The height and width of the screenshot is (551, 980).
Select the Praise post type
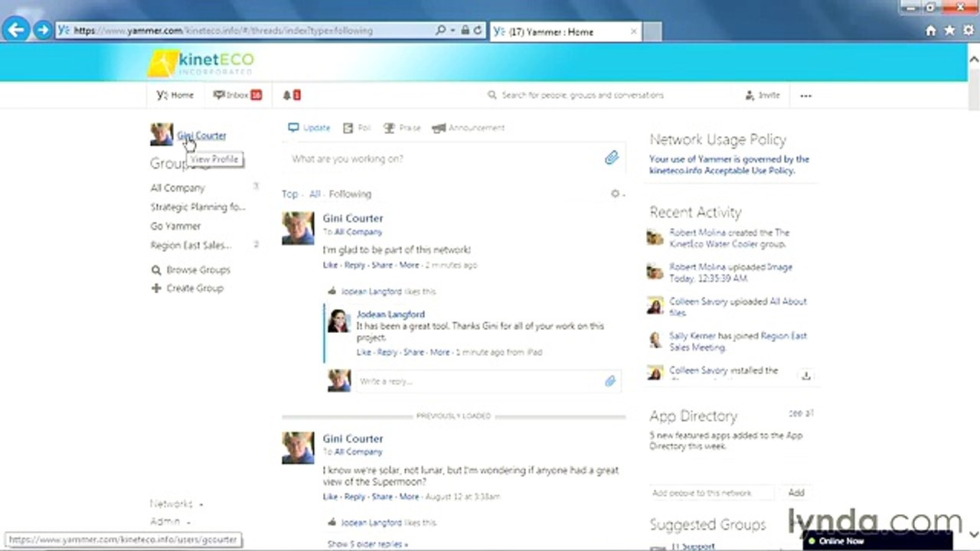coord(402,128)
